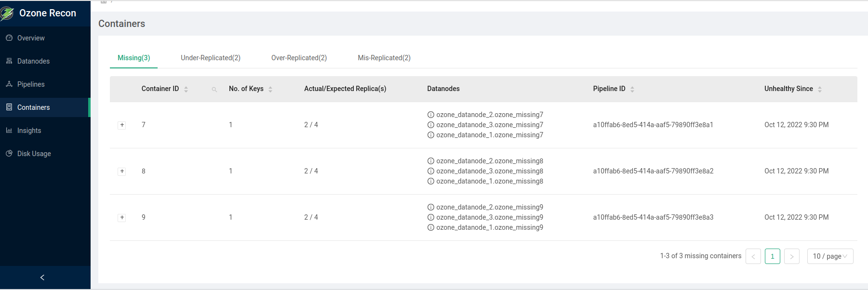Open the Pipelines sidebar icon

click(9, 84)
